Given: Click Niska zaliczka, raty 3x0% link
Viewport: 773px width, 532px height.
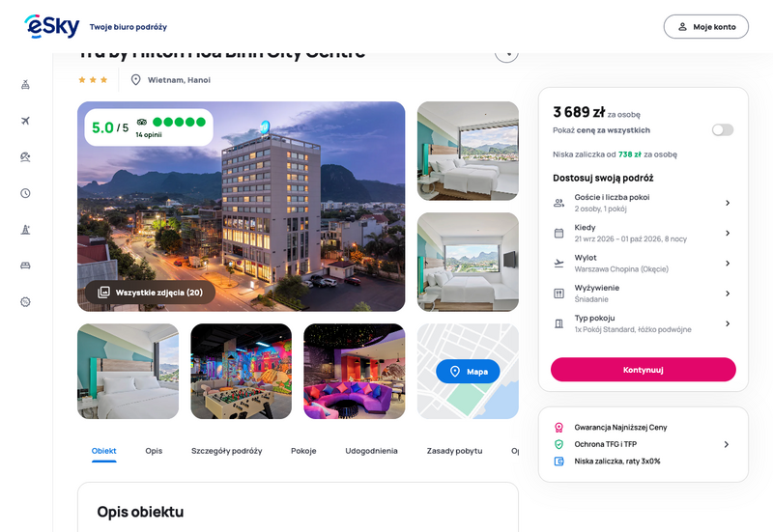Looking at the screenshot, I should [x=617, y=462].
